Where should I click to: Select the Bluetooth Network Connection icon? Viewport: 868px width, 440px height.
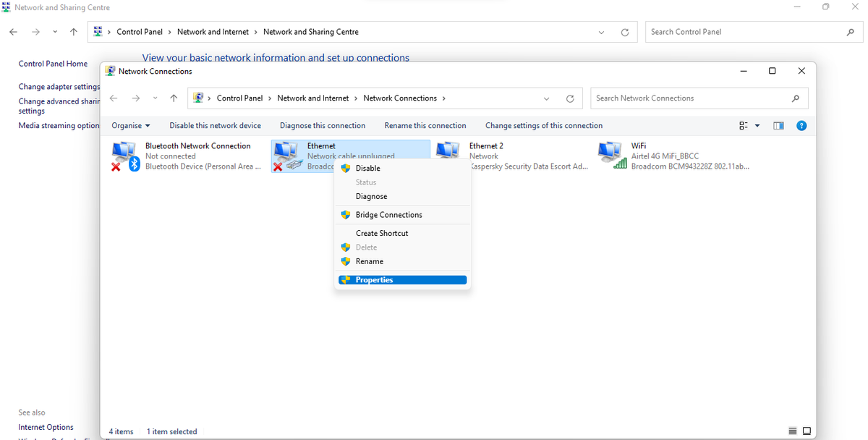coord(124,156)
